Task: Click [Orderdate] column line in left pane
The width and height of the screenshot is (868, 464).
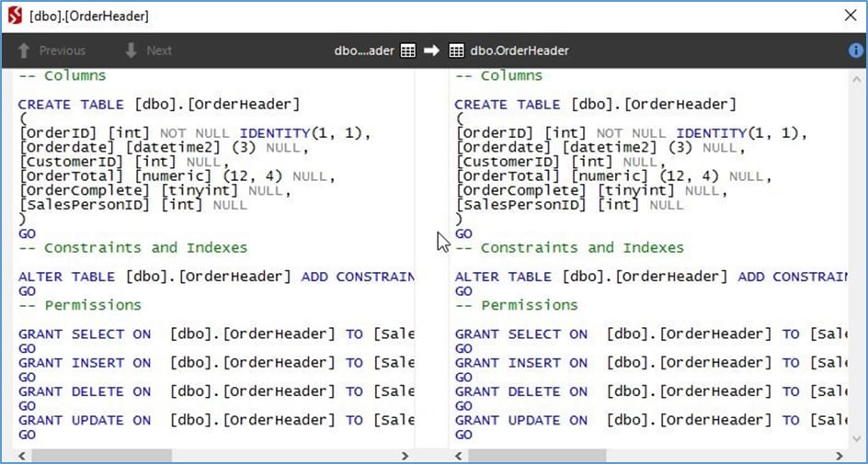Action: click(164, 148)
